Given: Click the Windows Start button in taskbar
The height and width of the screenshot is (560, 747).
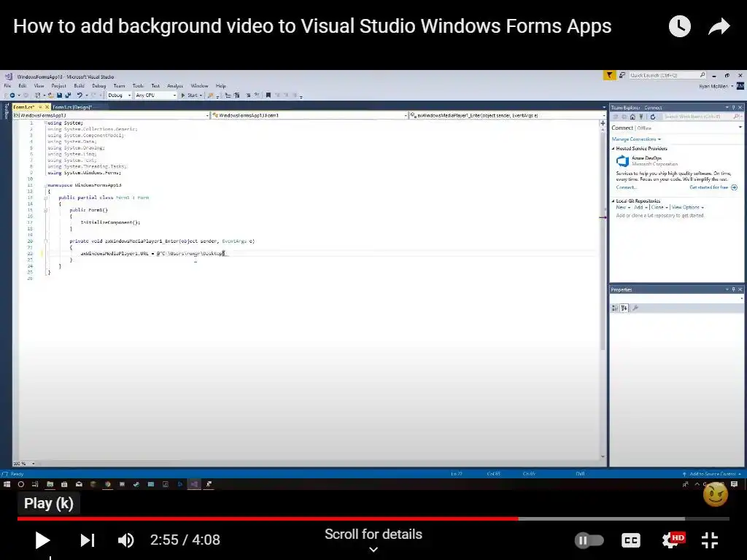Looking at the screenshot, I should pyautogui.click(x=7, y=484).
